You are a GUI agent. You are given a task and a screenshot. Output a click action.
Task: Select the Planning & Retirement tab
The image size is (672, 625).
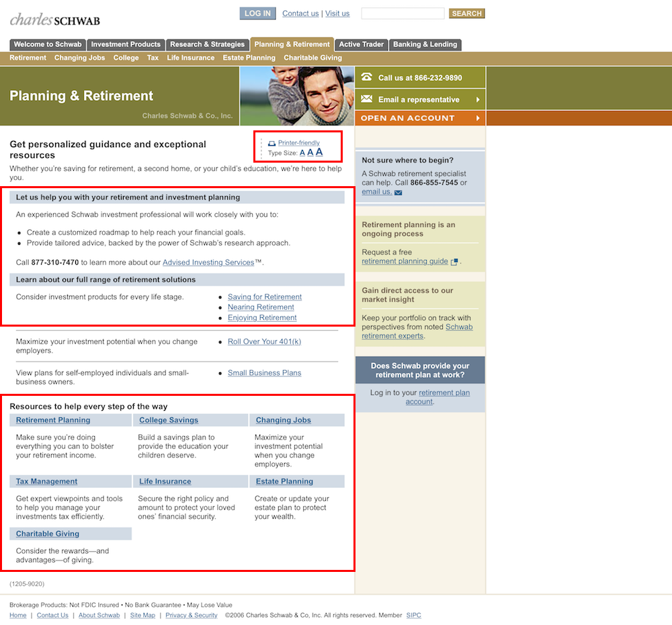tap(292, 44)
